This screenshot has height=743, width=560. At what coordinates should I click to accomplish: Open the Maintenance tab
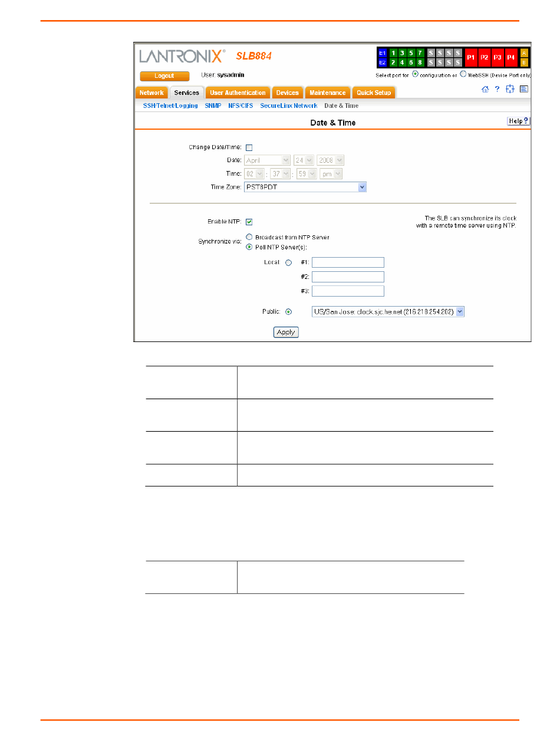(x=328, y=93)
